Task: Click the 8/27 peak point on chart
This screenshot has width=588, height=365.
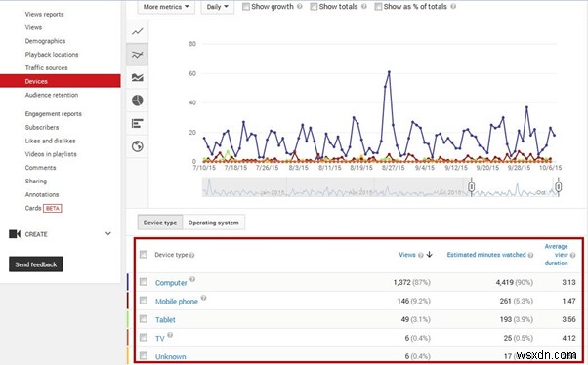Action: coord(389,71)
